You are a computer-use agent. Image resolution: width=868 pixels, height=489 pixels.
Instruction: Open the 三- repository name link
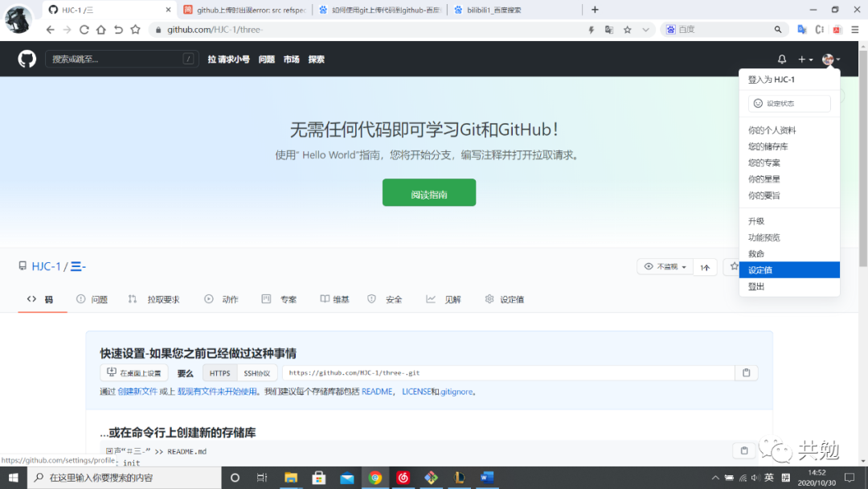pos(78,266)
